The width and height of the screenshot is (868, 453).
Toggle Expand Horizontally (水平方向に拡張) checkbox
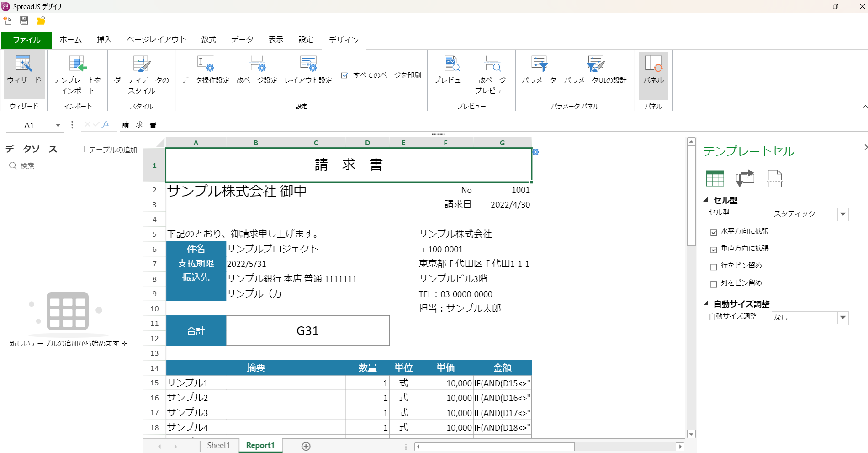(x=714, y=232)
